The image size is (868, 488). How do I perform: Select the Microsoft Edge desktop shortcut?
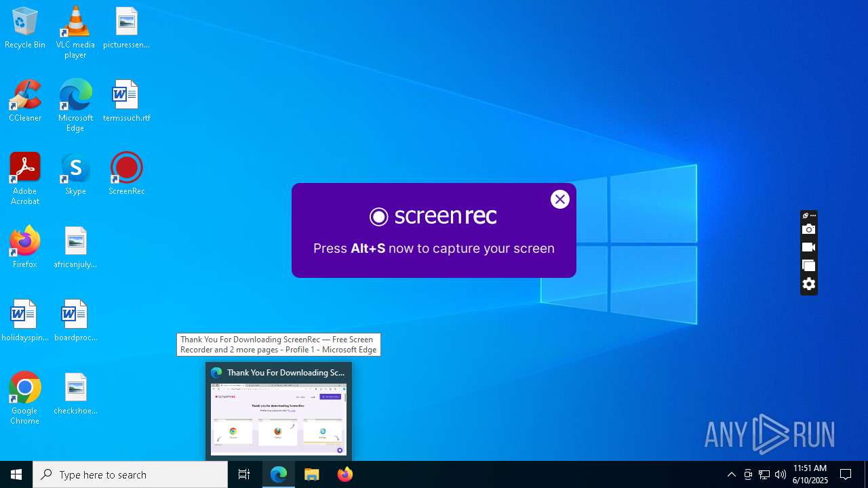point(75,106)
